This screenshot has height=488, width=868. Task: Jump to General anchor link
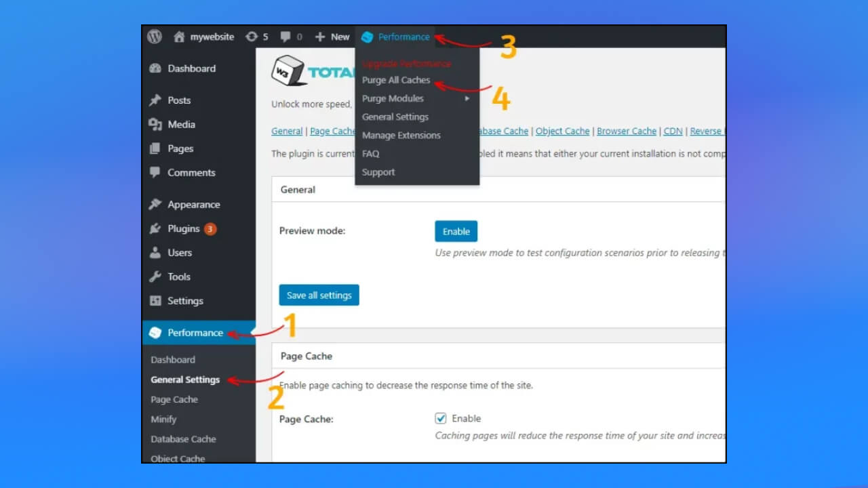287,131
